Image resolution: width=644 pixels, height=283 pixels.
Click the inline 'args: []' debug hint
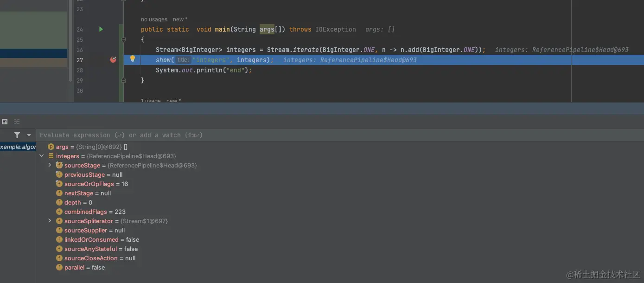click(380, 29)
